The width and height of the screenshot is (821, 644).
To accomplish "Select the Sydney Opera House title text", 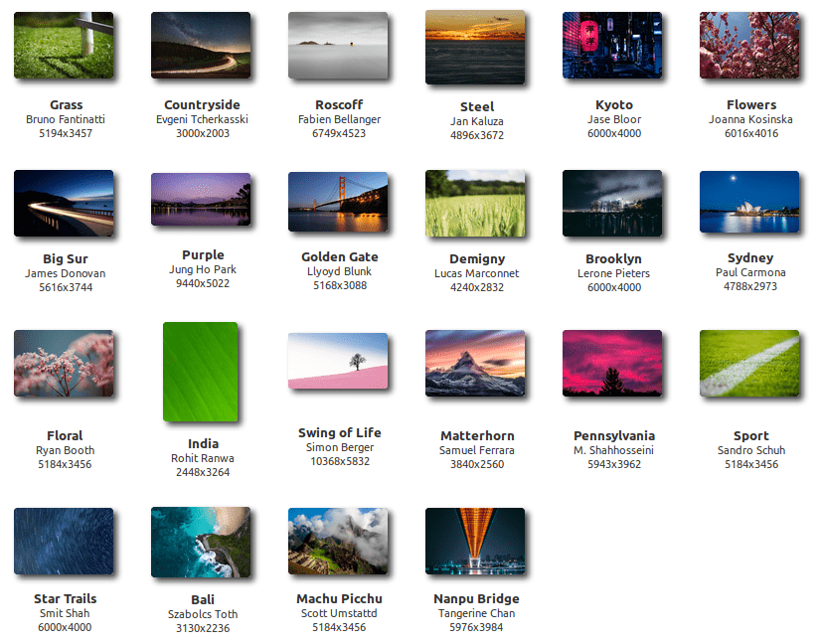I will coord(750,256).
